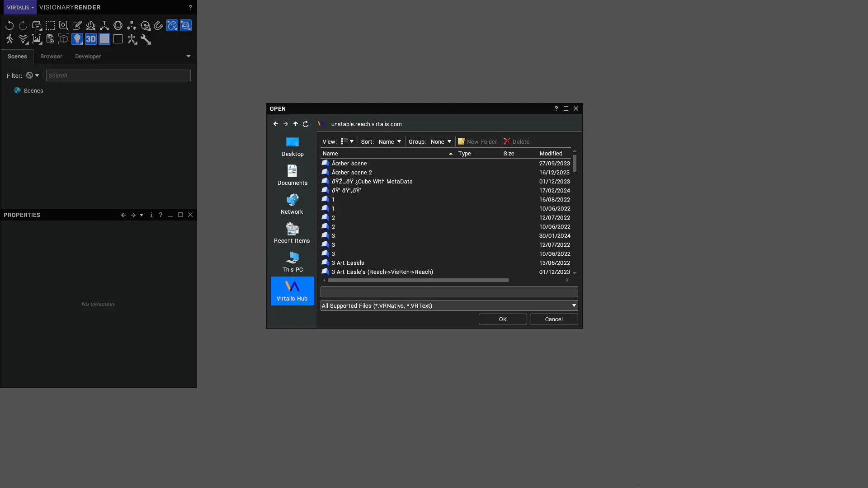Open the Recent Items location
This screenshot has height=488, width=868.
pos(292,233)
